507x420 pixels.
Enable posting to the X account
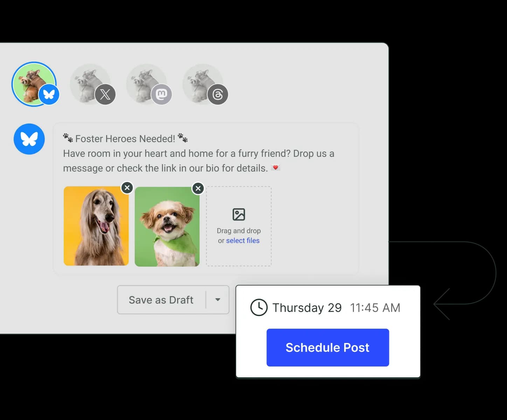(x=90, y=84)
